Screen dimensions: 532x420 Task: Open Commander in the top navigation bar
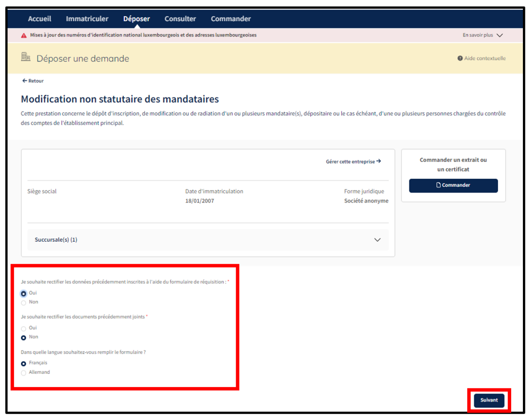click(x=231, y=19)
